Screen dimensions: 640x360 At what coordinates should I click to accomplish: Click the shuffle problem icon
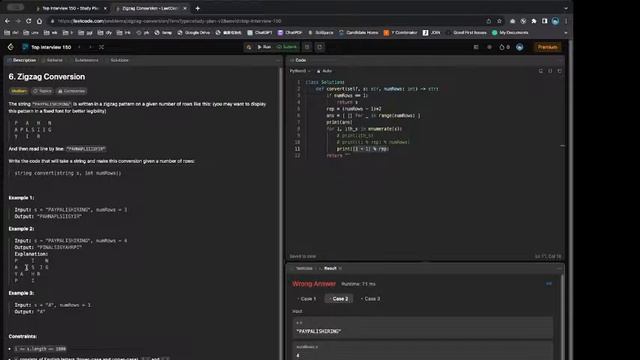point(101,47)
